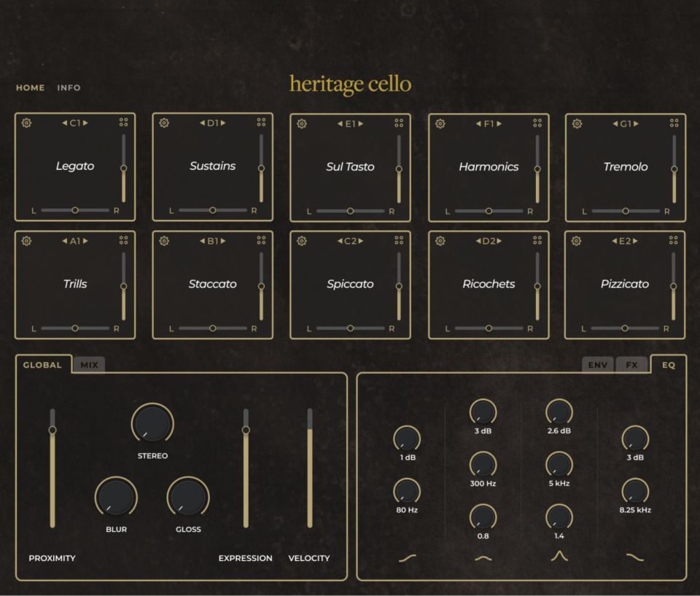Switch to the FX tab
The width and height of the screenshot is (700, 596).
631,365
